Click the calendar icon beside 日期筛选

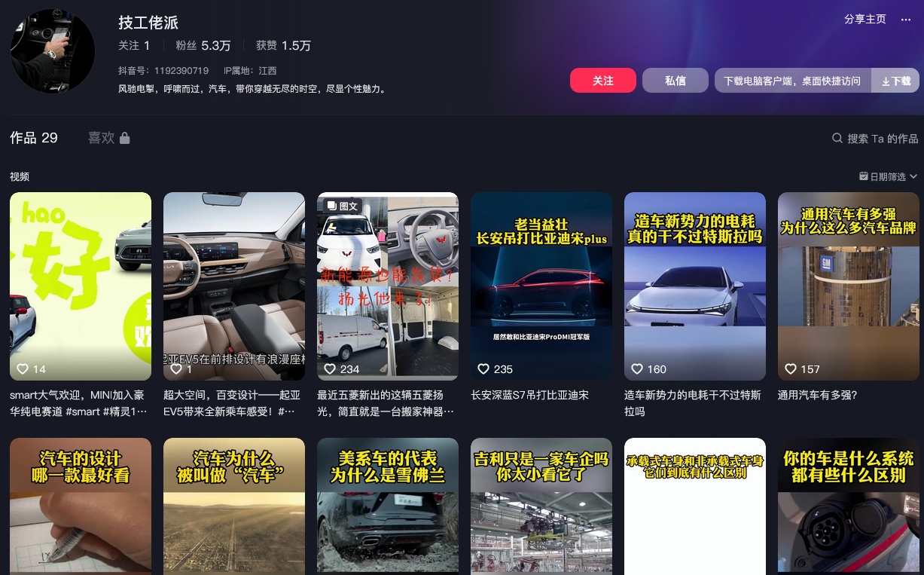point(864,176)
